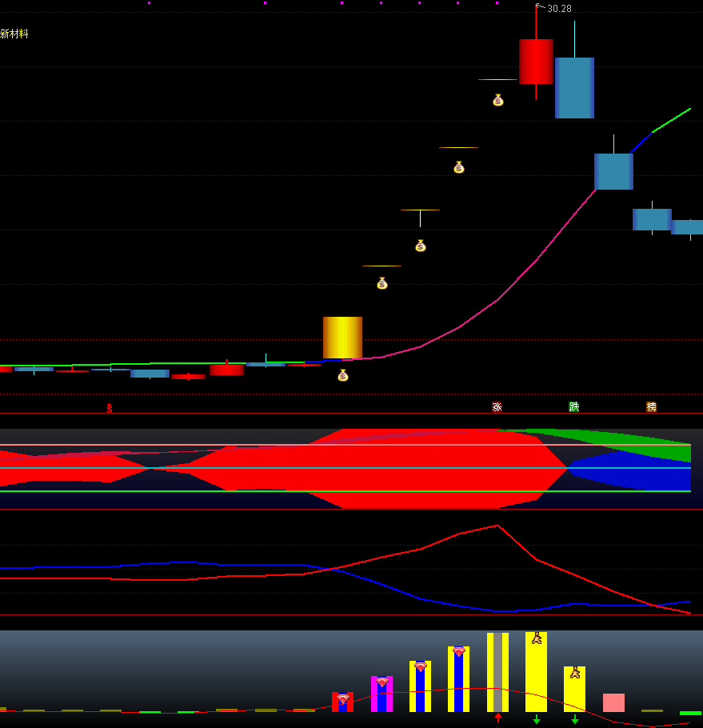Select the large red candlestick at the peak
Viewport: 703px width, 728px height.
[536, 62]
